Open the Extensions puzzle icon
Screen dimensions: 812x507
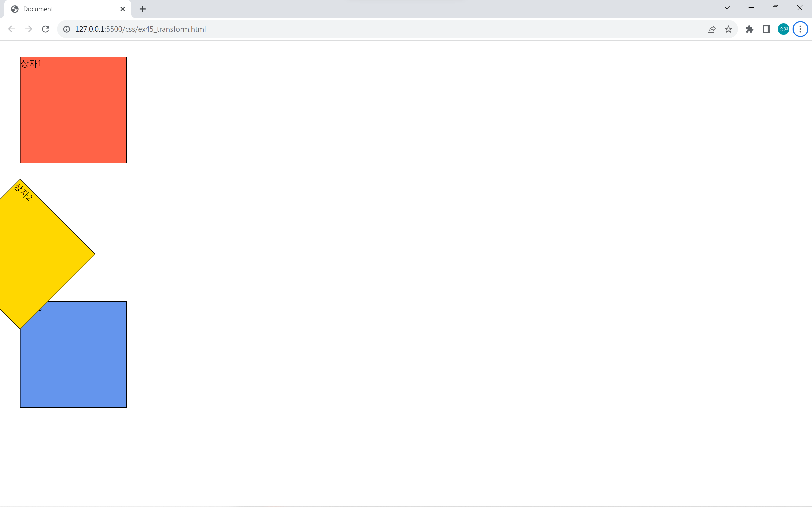(x=749, y=29)
